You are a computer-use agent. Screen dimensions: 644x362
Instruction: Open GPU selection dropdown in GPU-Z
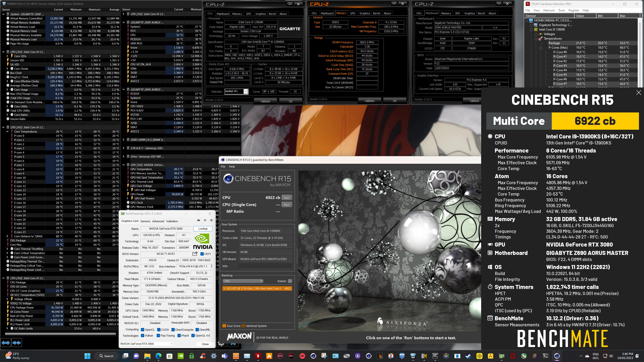pyautogui.click(x=147, y=344)
